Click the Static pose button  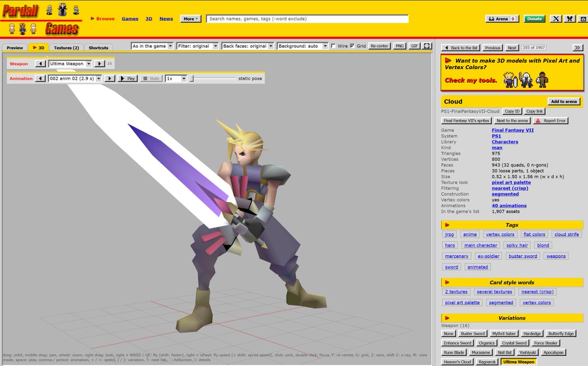point(151,78)
